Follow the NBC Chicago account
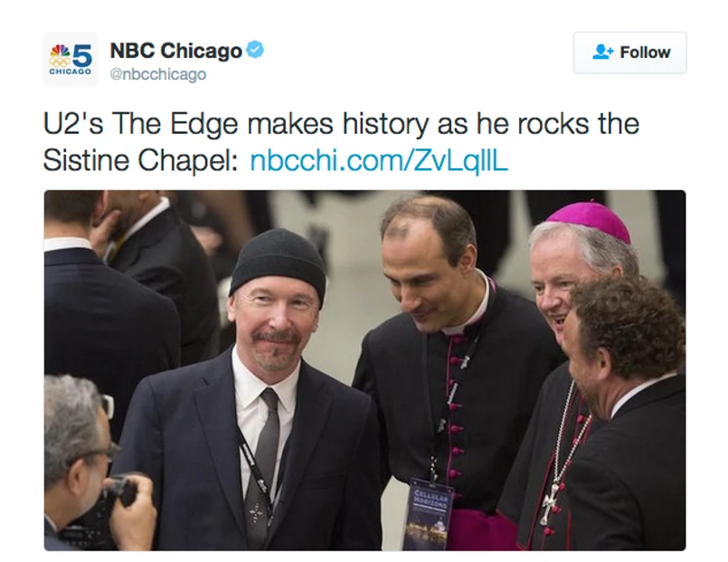Image resolution: width=728 pixels, height=562 pixels. point(629,52)
